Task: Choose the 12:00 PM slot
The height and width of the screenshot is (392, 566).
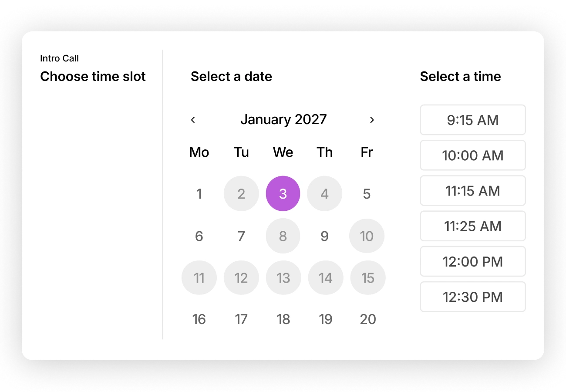Action: (473, 261)
